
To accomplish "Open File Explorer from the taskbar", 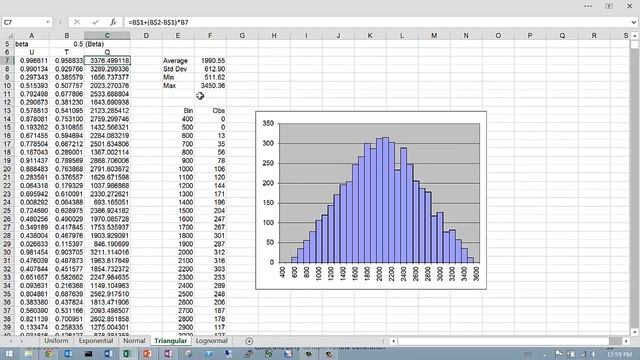I will pos(28,353).
